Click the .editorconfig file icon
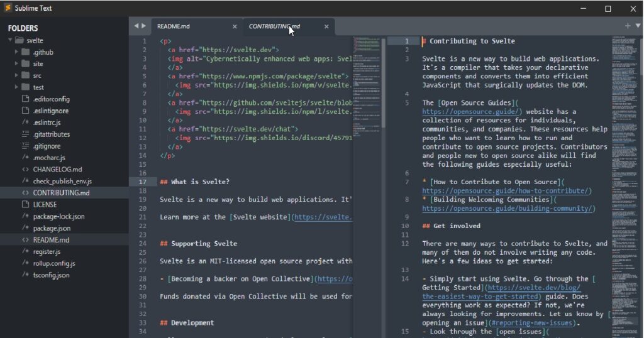The height and width of the screenshot is (338, 644). coord(25,99)
